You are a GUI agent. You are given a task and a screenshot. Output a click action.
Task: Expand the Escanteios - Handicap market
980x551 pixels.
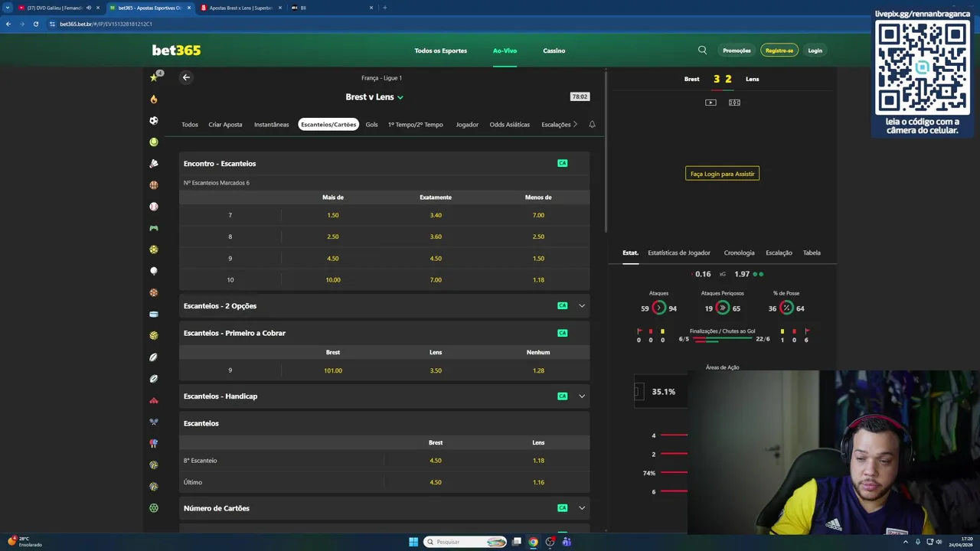[x=582, y=396]
